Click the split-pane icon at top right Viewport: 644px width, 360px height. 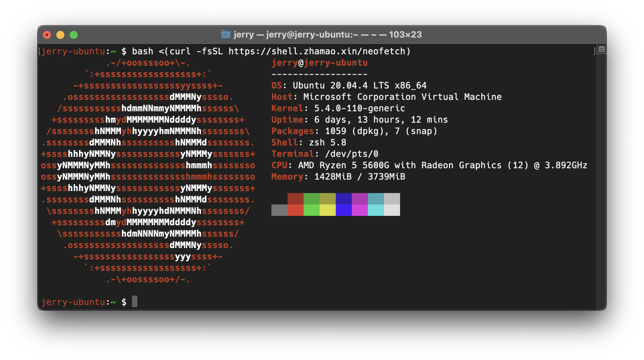[x=601, y=50]
